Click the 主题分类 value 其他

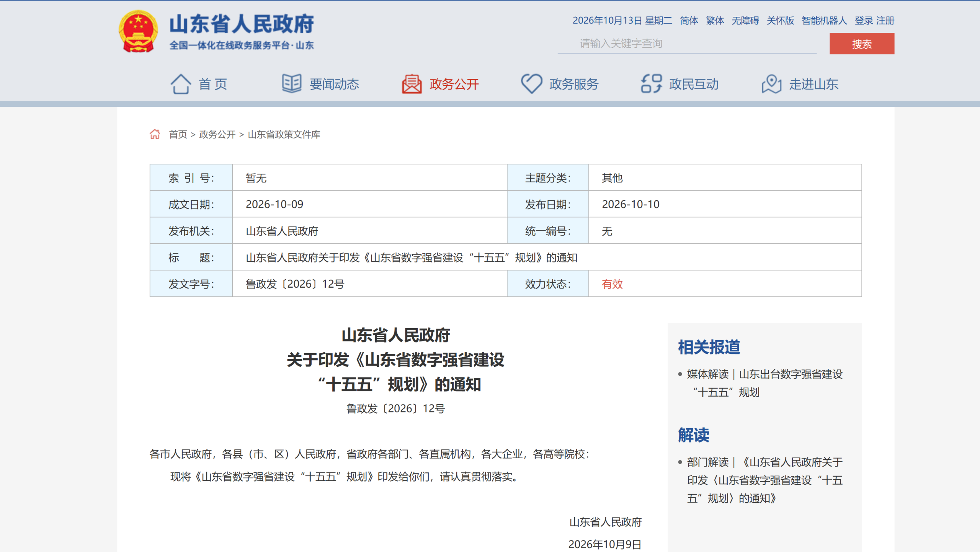coord(612,178)
